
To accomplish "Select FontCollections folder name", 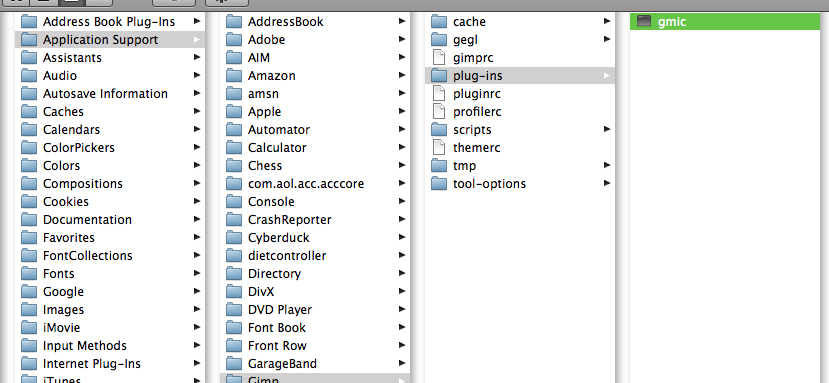I will tap(88, 256).
